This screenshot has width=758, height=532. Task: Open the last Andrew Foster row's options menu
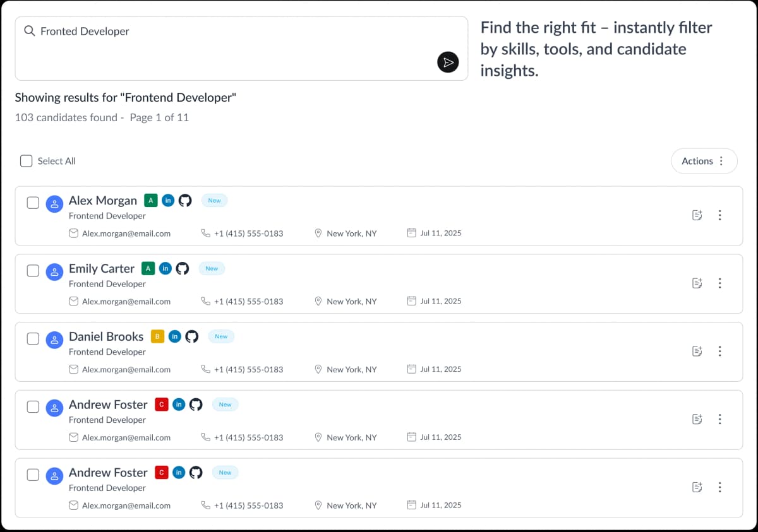pyautogui.click(x=719, y=487)
